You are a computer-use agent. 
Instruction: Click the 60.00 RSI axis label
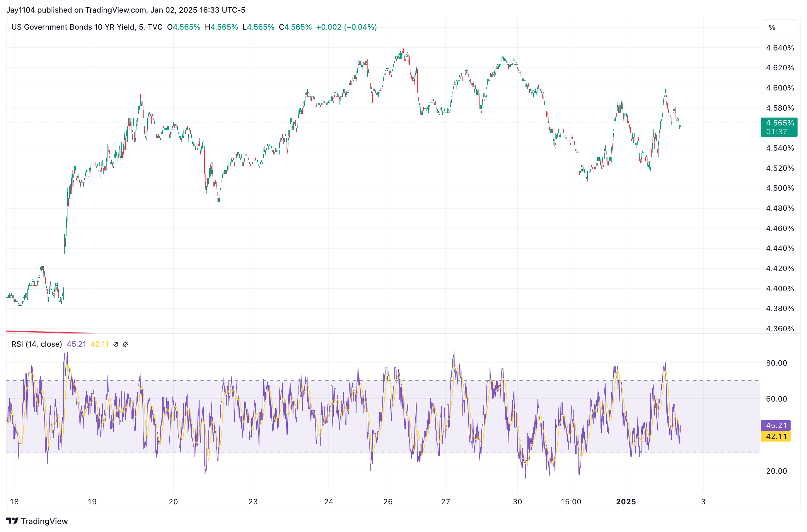[776, 399]
